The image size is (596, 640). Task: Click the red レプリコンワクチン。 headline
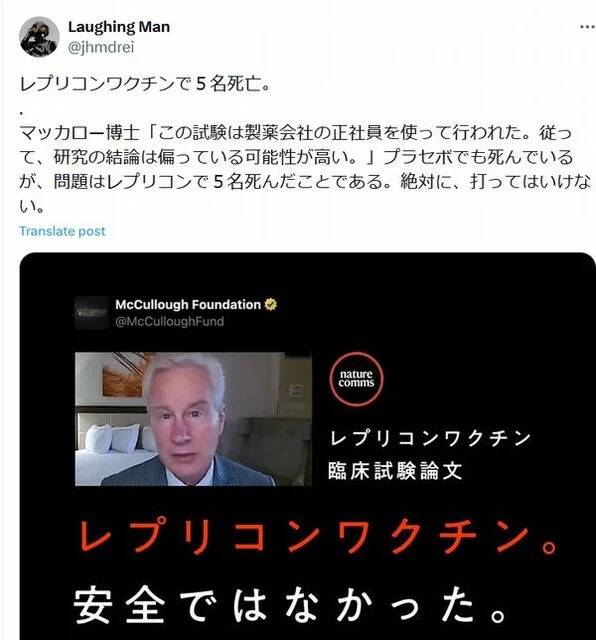[318, 537]
